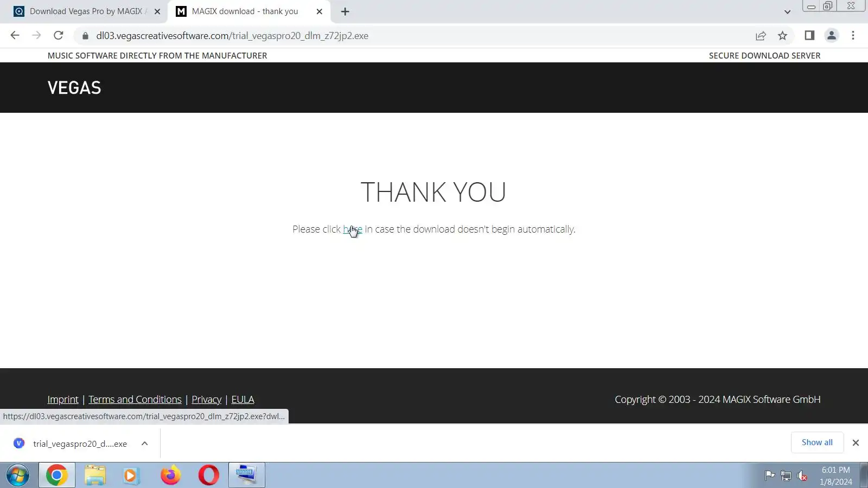Reload the current page
868x488 pixels.
(x=59, y=36)
